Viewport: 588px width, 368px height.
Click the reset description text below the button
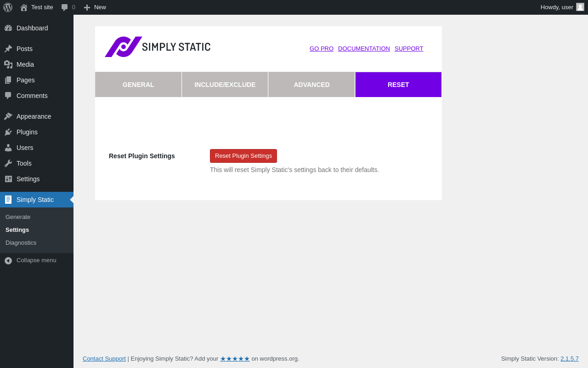(x=294, y=170)
